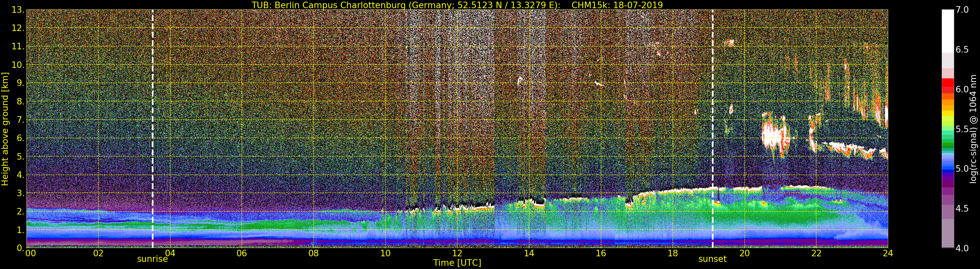Click the 'Height above ground [km]' axis label

pyautogui.click(x=5, y=129)
